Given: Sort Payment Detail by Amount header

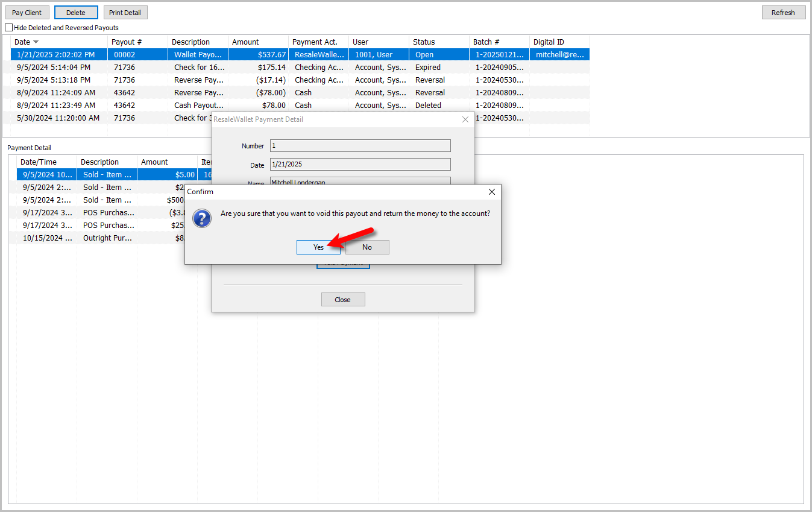Looking at the screenshot, I should coord(167,162).
